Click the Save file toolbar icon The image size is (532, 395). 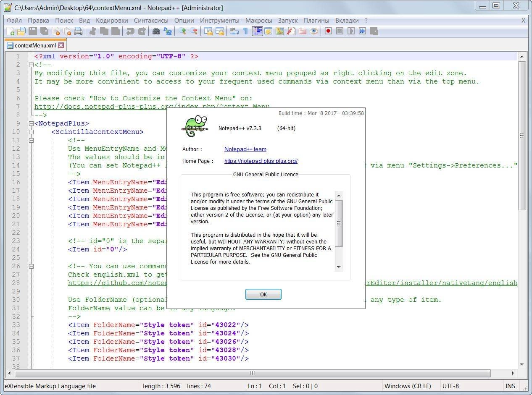[33, 31]
